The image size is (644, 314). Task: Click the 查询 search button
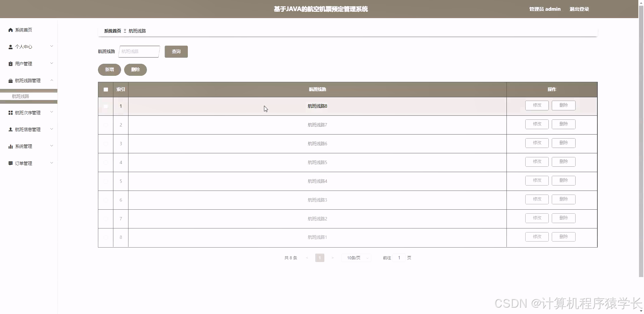(176, 51)
